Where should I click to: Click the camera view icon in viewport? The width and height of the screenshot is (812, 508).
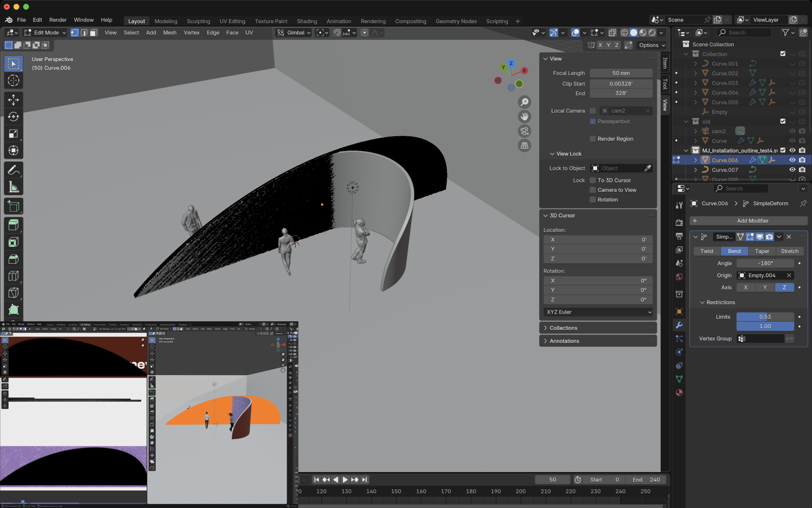point(524,131)
